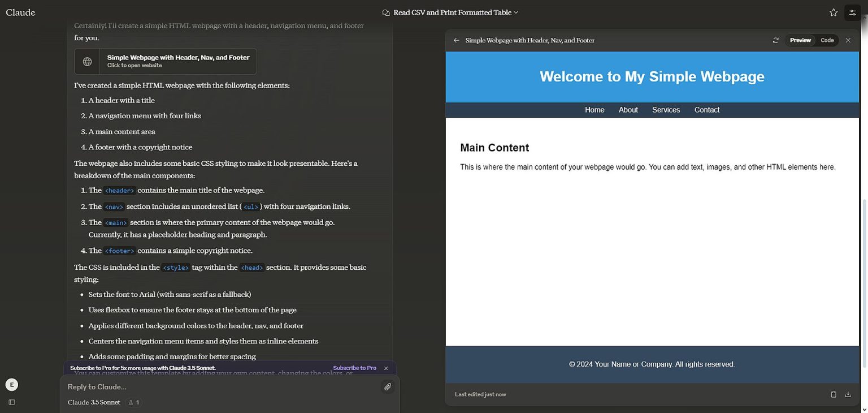The width and height of the screenshot is (868, 413).
Task: Click Claude logo to go home
Action: pos(20,12)
